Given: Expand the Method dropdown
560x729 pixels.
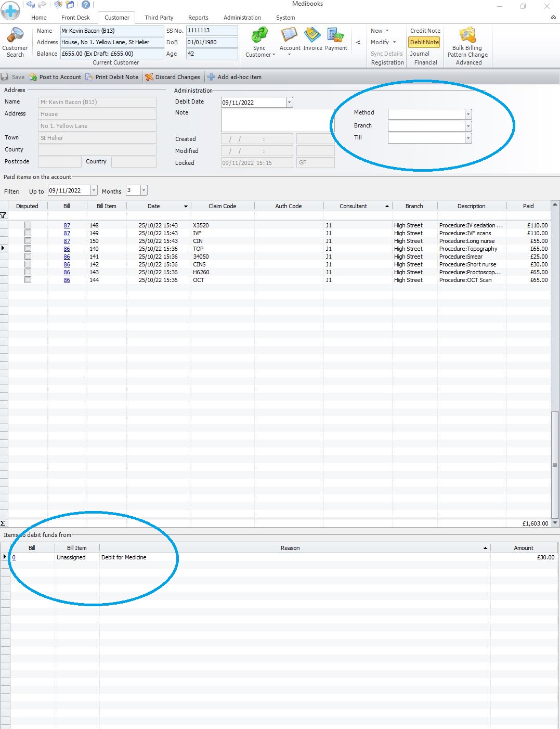Looking at the screenshot, I should coord(468,114).
